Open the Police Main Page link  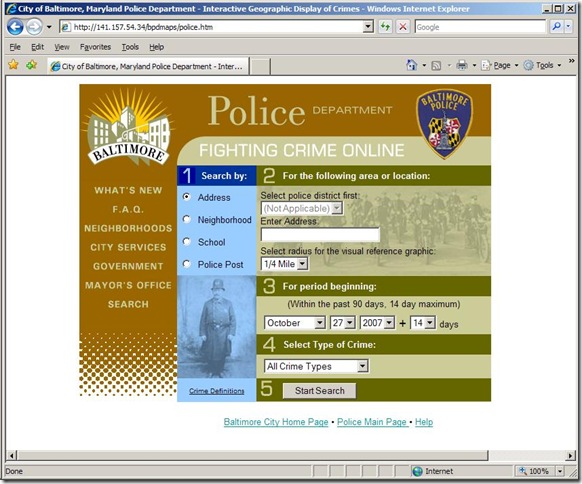(372, 422)
